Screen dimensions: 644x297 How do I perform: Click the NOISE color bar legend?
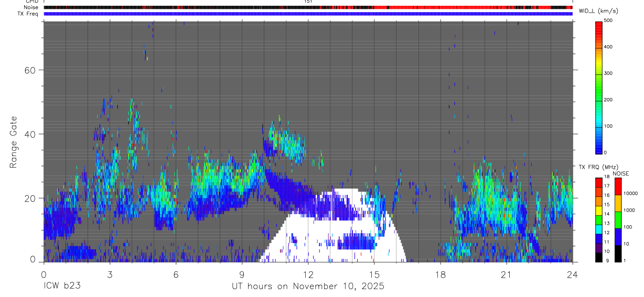click(618, 219)
